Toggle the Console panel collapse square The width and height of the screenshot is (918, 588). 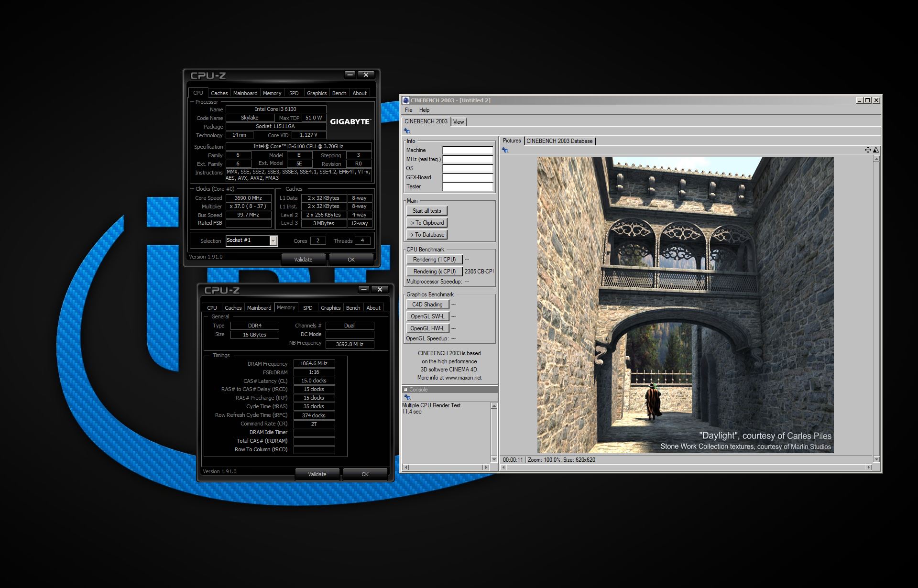406,390
